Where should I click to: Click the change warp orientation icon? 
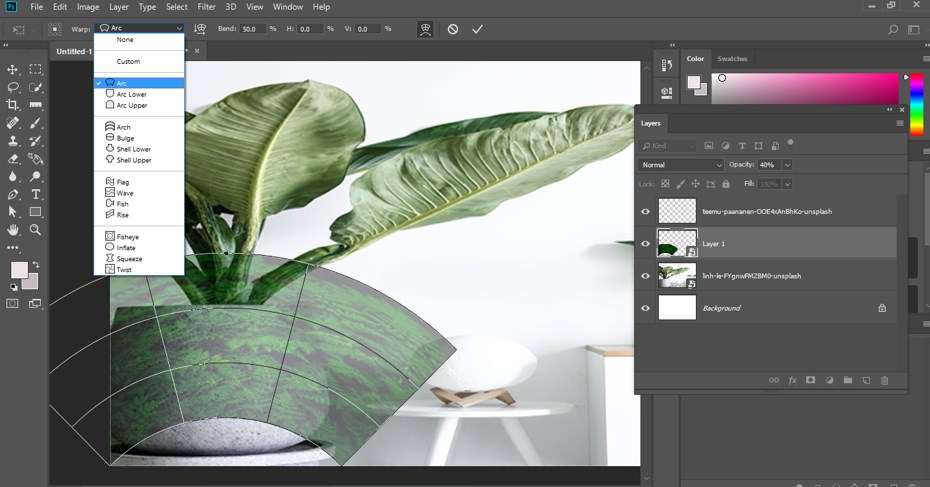pos(200,29)
